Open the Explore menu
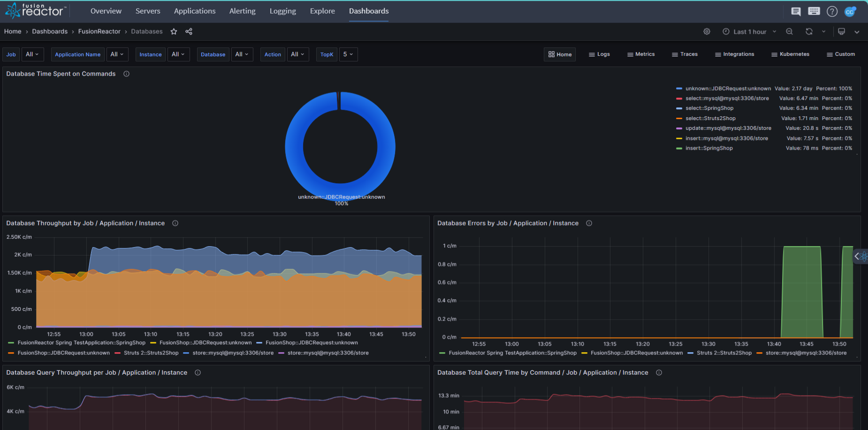 pyautogui.click(x=322, y=11)
